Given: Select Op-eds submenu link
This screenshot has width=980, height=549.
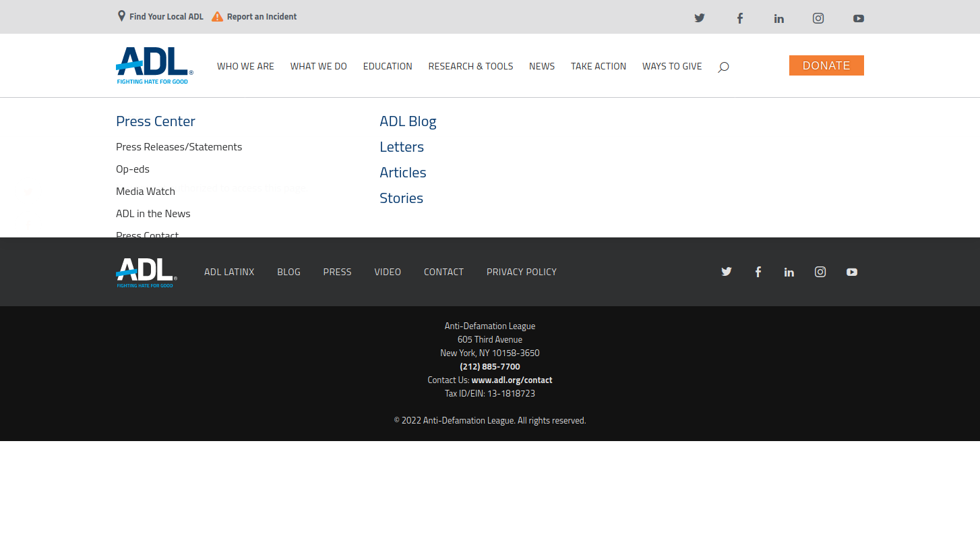Looking at the screenshot, I should [133, 169].
